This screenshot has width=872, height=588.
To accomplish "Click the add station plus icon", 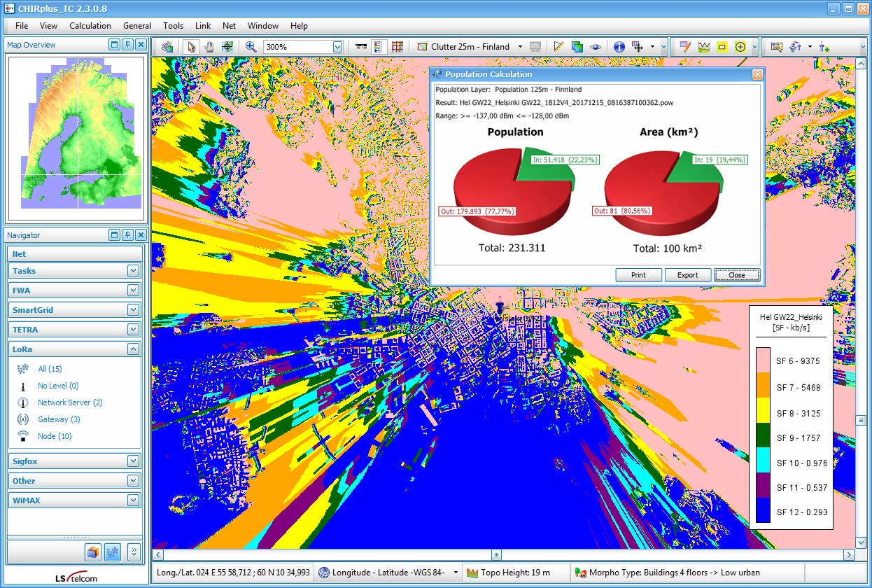I will [824, 46].
